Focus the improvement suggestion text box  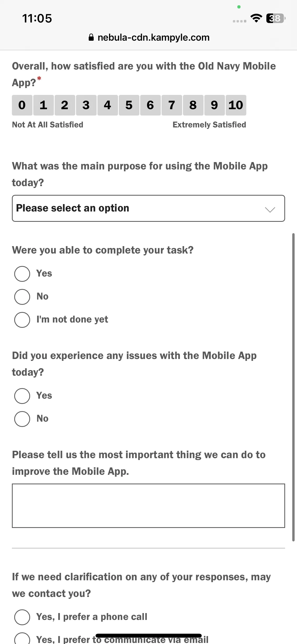[148, 506]
